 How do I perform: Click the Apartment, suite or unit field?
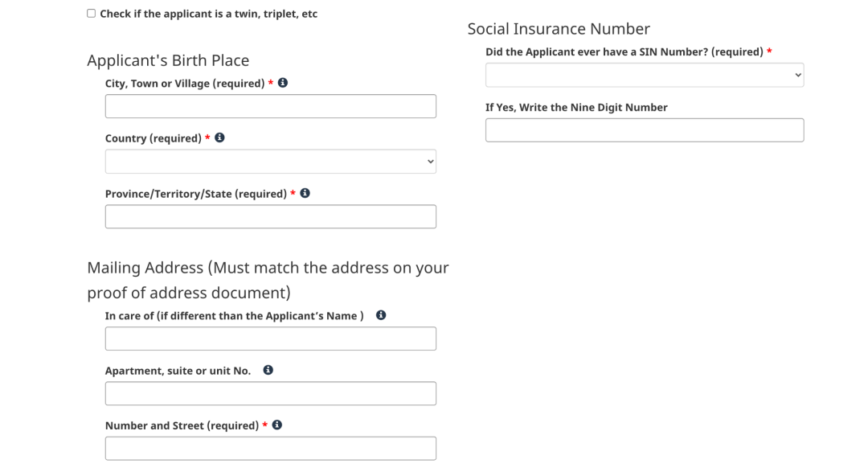coord(271,393)
